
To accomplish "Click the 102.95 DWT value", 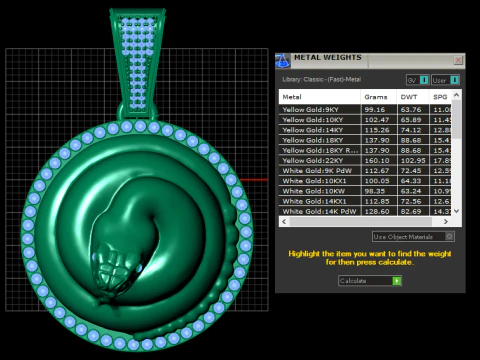I will point(413,160).
